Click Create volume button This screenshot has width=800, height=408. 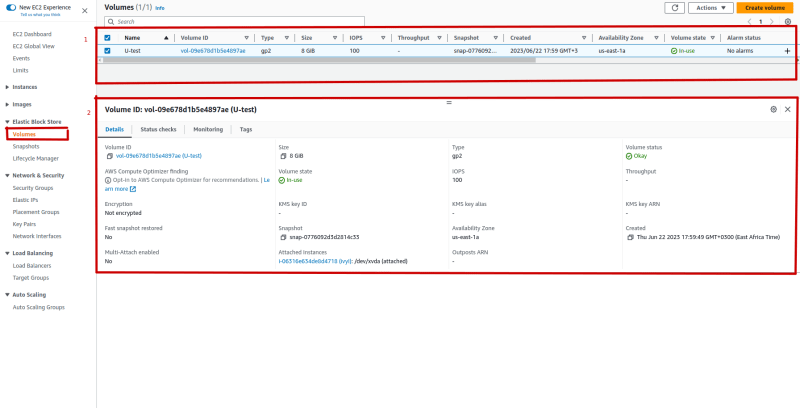pos(765,8)
